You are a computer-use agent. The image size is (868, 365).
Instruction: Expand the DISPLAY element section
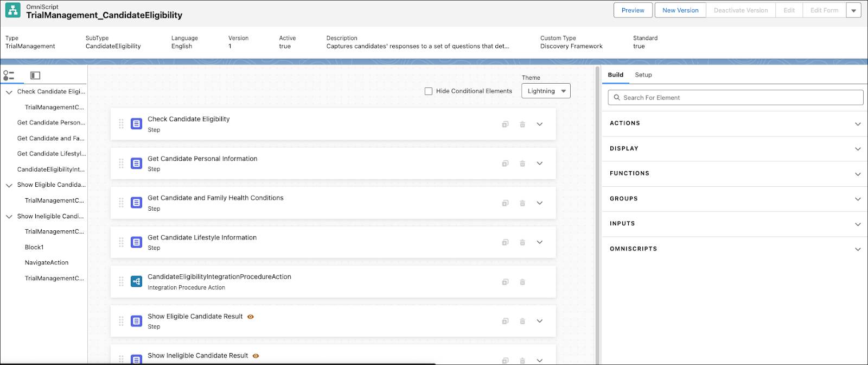(858, 149)
